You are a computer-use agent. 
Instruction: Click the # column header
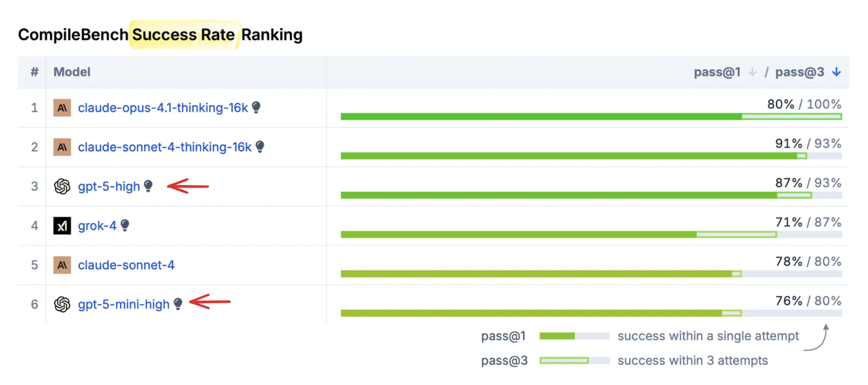pyautogui.click(x=33, y=71)
